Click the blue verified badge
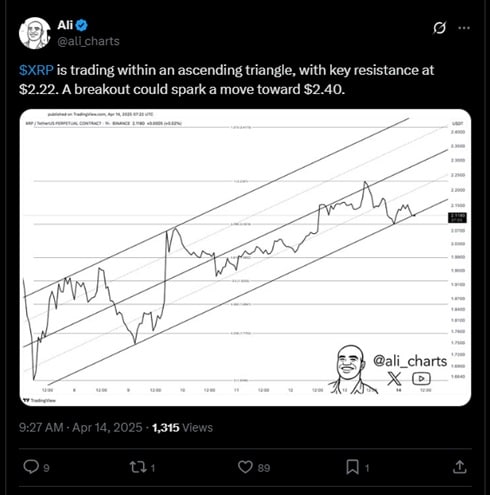Screen dimensions: 490x495 82,25
